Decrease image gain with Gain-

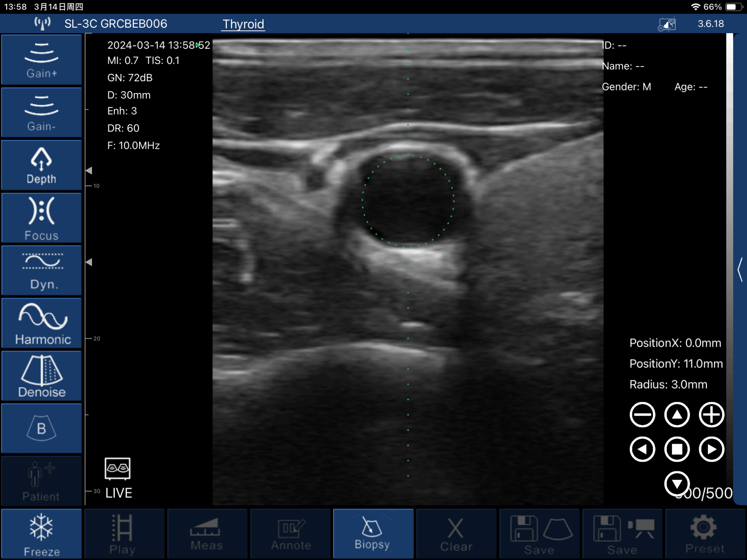click(41, 112)
